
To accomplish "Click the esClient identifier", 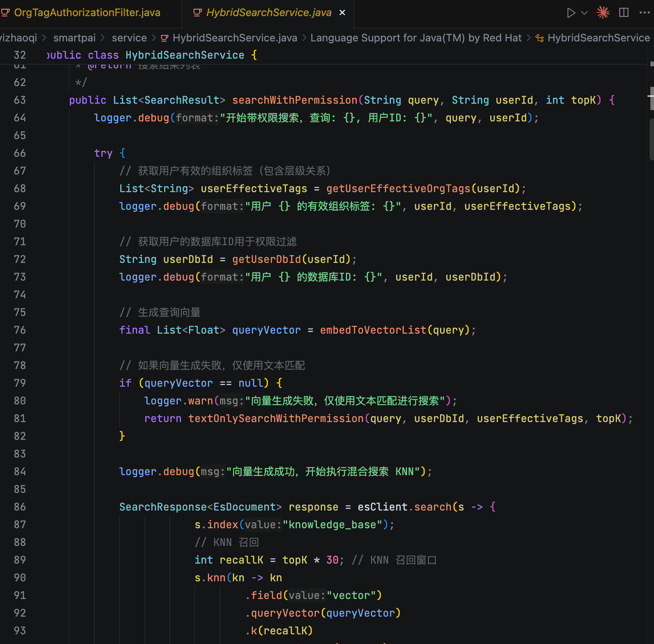I will (x=383, y=507).
